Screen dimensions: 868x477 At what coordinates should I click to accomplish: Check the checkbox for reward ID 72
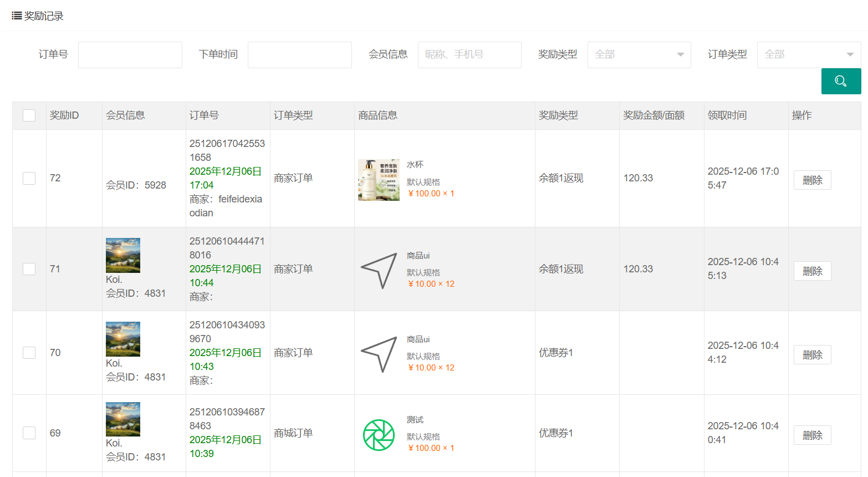point(29,178)
